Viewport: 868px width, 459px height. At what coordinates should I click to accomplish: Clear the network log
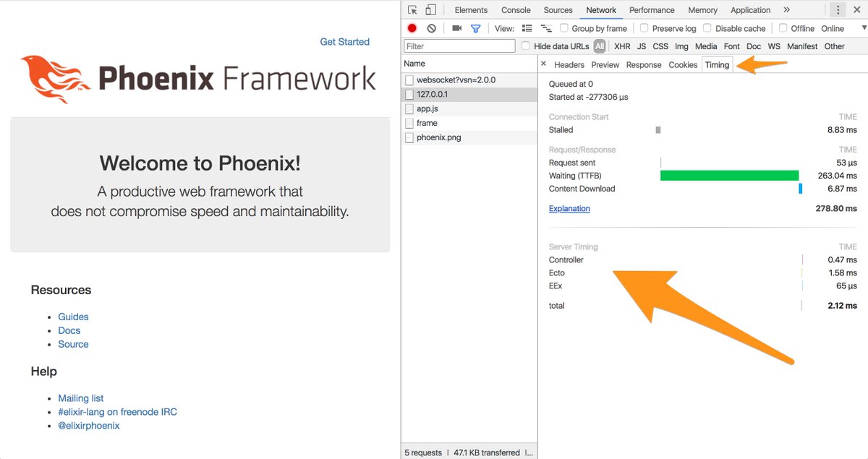tap(432, 28)
